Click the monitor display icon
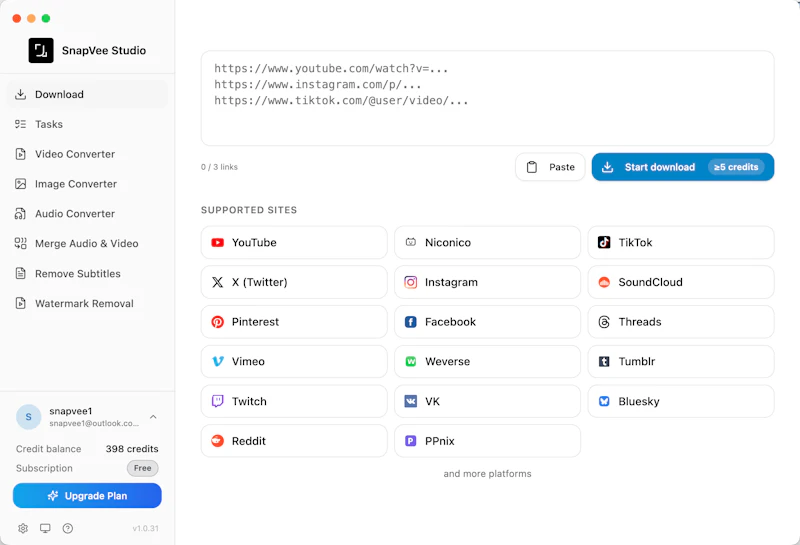This screenshot has width=800, height=545. coord(45,528)
